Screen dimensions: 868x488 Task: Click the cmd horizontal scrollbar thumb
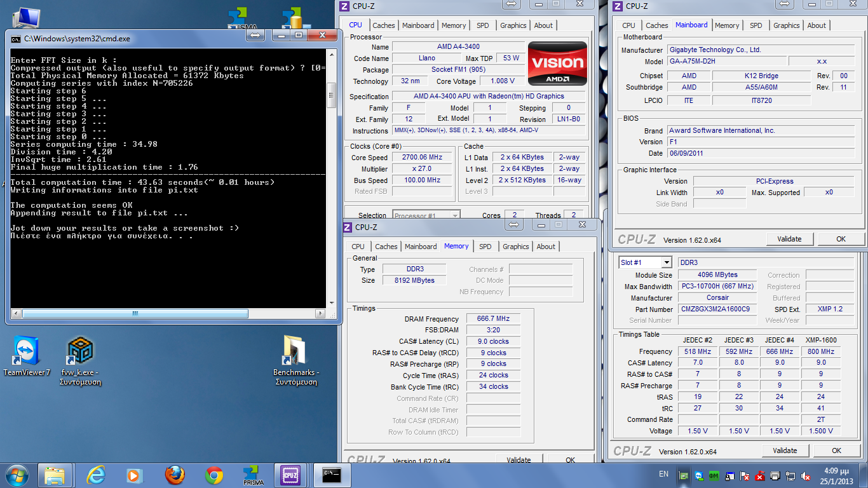click(x=135, y=314)
